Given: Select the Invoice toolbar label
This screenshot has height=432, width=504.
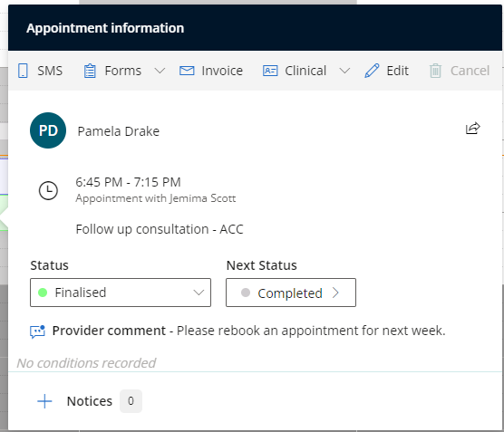Looking at the screenshot, I should coord(222,71).
